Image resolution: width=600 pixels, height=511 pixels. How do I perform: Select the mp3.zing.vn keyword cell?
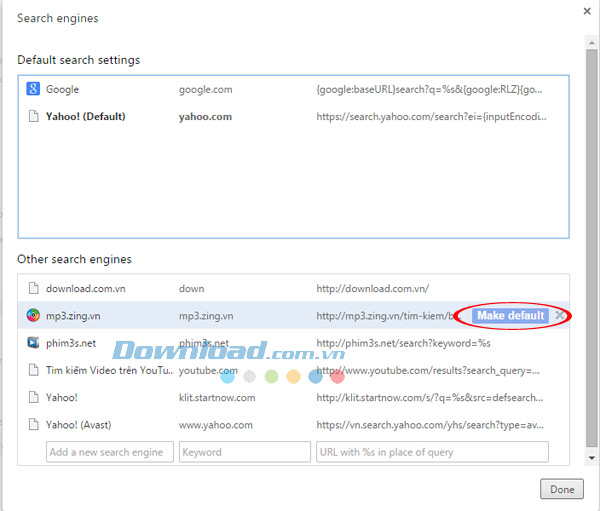click(x=206, y=316)
